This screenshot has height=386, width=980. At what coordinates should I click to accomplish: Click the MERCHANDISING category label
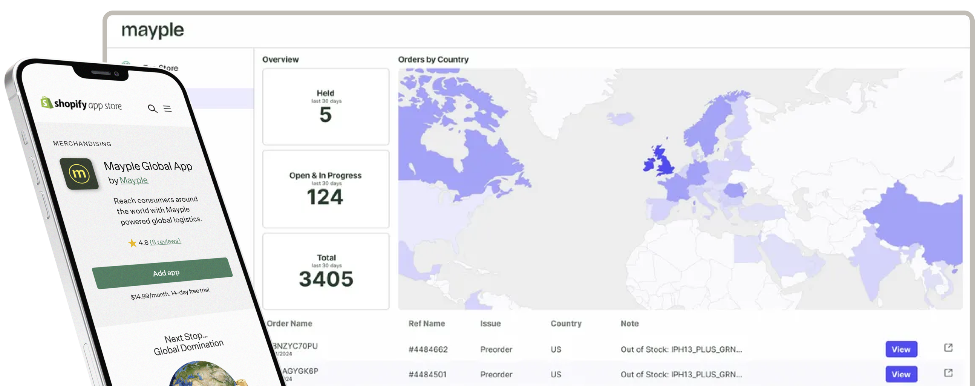(82, 143)
